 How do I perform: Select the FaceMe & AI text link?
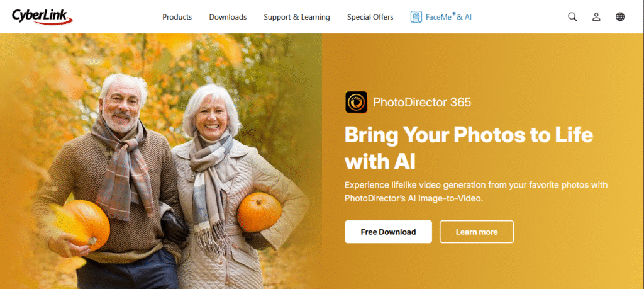[x=448, y=17]
